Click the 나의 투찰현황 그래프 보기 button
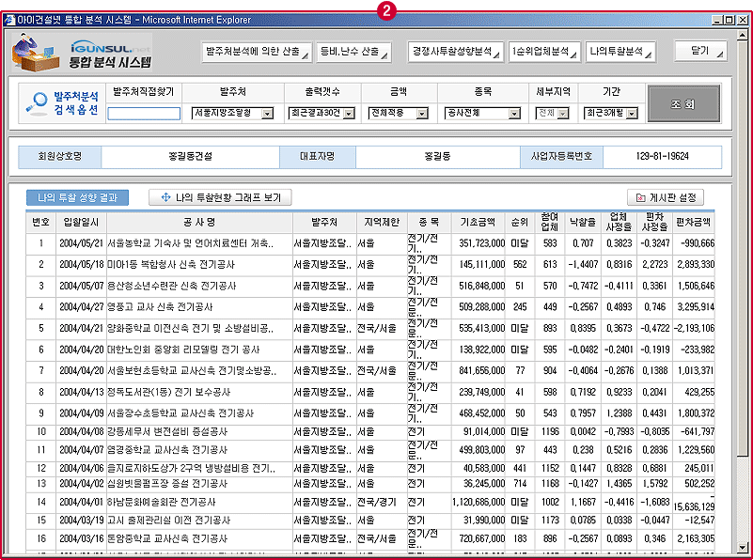The height and width of the screenshot is (560, 753). click(x=220, y=197)
